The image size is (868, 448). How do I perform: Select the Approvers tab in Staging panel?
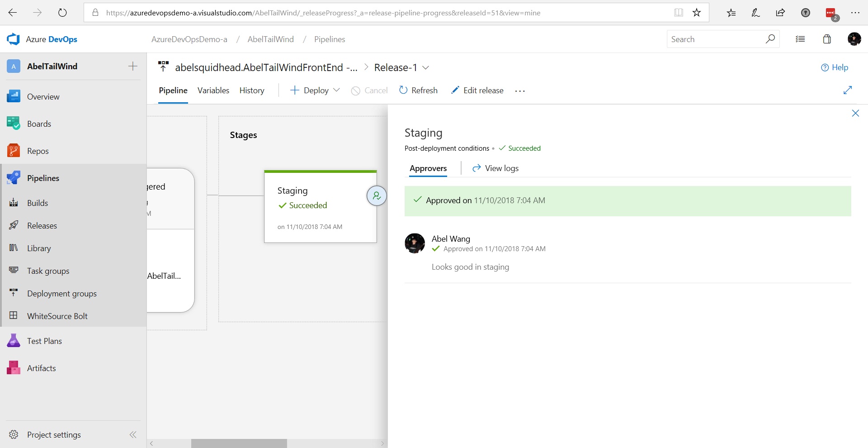[x=428, y=168]
